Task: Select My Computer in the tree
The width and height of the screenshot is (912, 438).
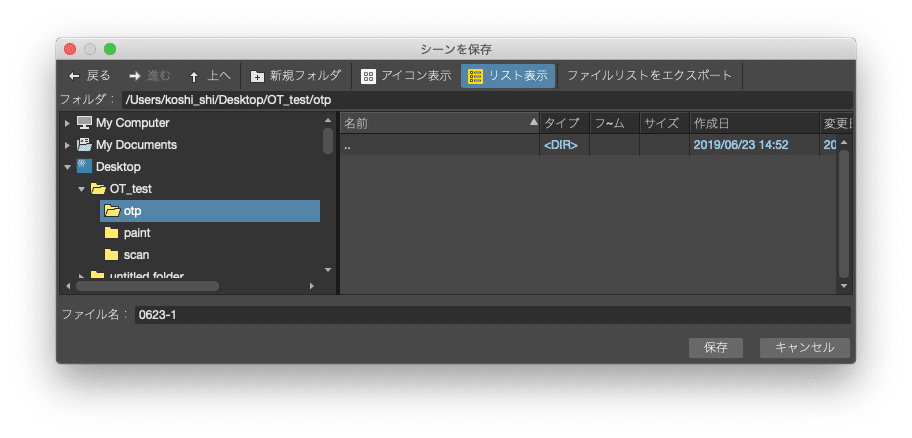Action: (133, 123)
